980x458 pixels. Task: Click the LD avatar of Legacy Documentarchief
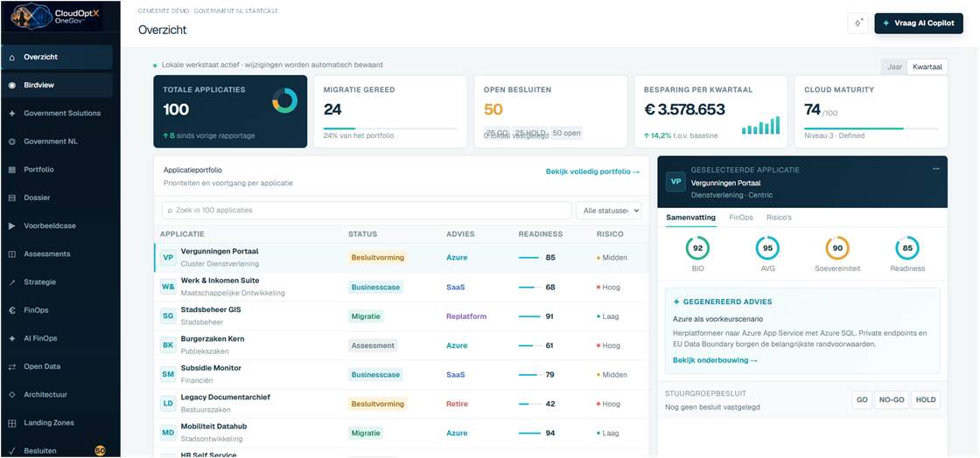click(x=168, y=404)
